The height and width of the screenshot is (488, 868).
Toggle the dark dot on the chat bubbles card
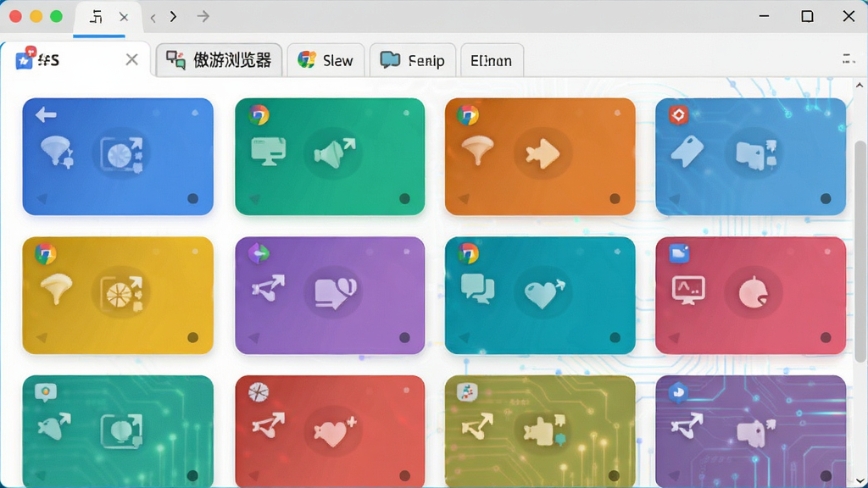click(615, 337)
